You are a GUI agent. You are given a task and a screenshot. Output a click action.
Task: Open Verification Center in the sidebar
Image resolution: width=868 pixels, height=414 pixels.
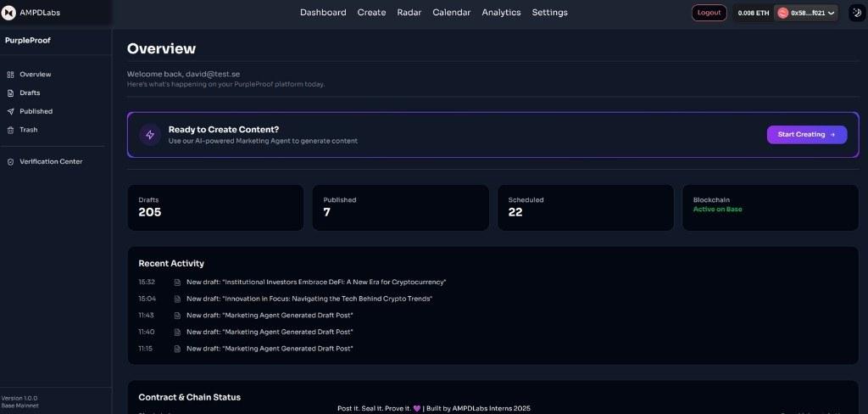pyautogui.click(x=51, y=162)
